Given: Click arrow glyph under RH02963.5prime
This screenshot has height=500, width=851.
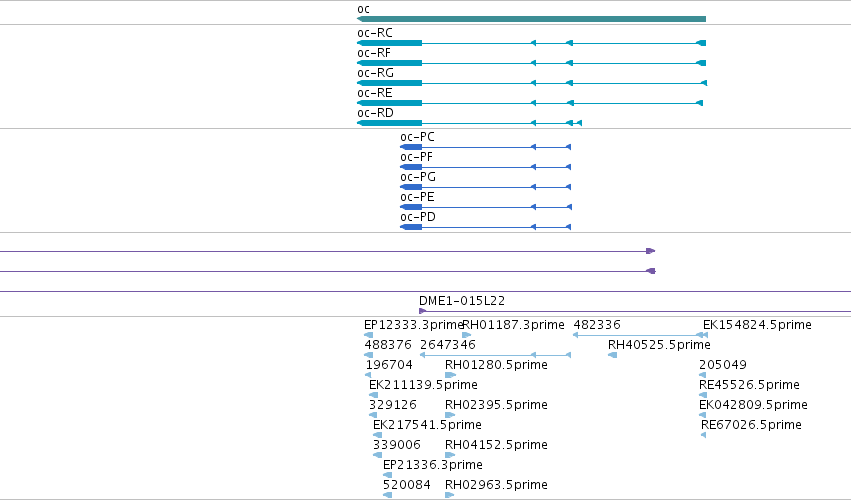Looking at the screenshot, I should click(x=449, y=495).
